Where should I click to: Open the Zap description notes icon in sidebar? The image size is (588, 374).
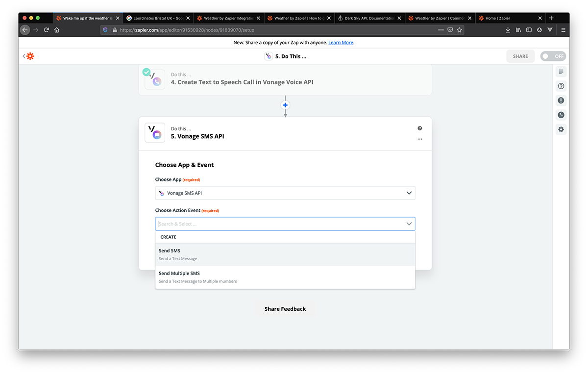click(561, 72)
